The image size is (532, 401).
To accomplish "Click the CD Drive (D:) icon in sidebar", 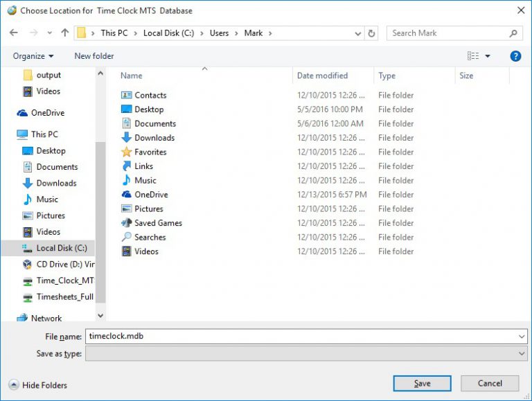I will tap(28, 264).
